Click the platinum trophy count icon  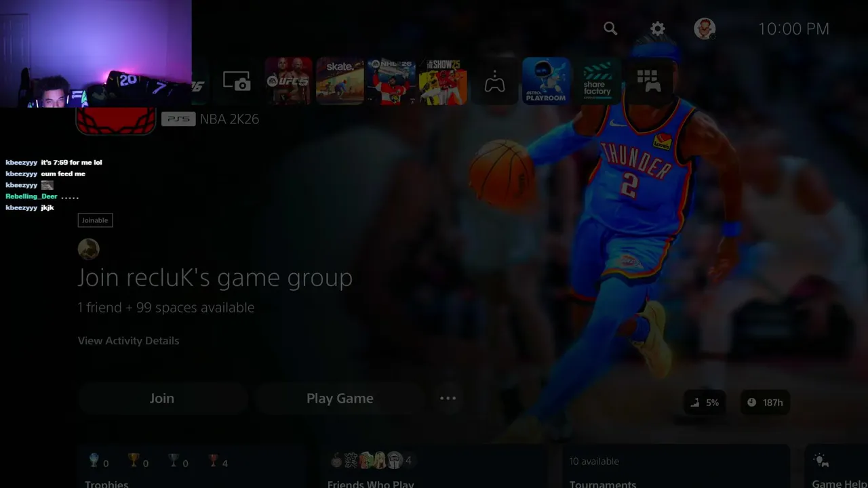click(94, 461)
